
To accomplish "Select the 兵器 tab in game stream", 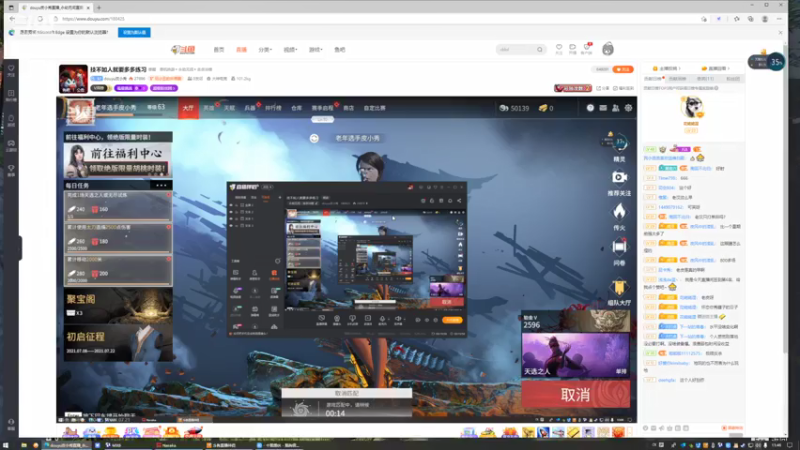I will 249,108.
